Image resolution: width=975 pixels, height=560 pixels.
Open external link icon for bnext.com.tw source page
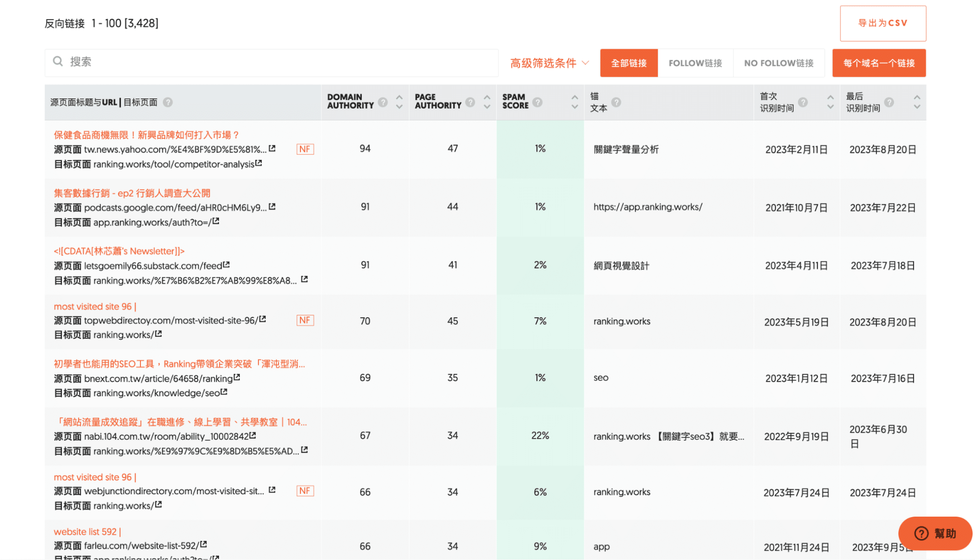pyautogui.click(x=237, y=378)
